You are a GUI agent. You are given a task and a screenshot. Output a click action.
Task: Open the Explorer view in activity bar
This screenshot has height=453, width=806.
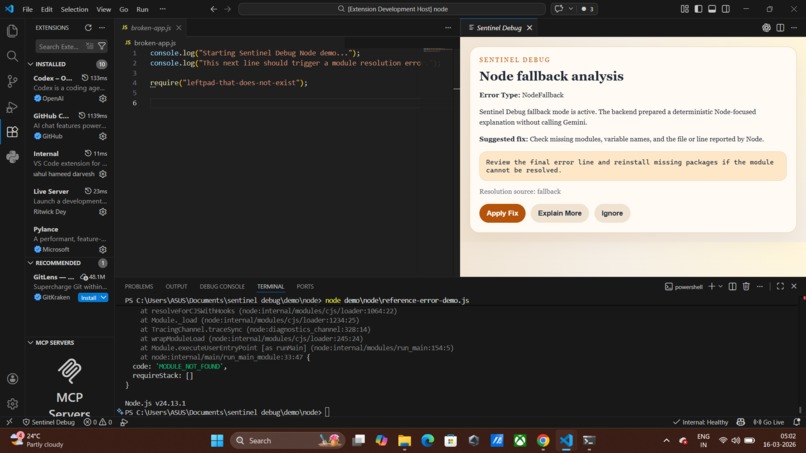pyautogui.click(x=12, y=31)
